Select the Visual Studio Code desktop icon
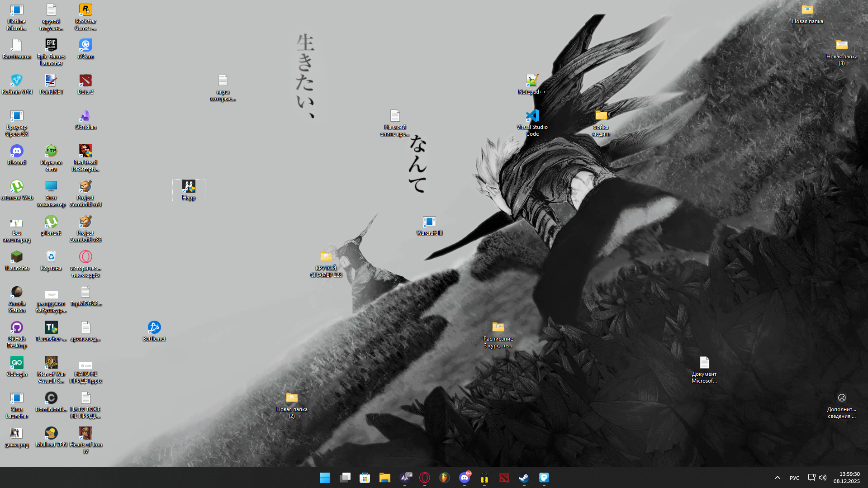868x488 pixels. click(x=532, y=123)
